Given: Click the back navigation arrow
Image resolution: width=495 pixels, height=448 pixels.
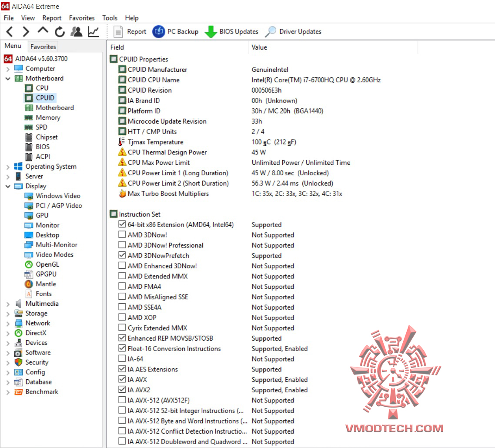Looking at the screenshot, I should pyautogui.click(x=9, y=31).
